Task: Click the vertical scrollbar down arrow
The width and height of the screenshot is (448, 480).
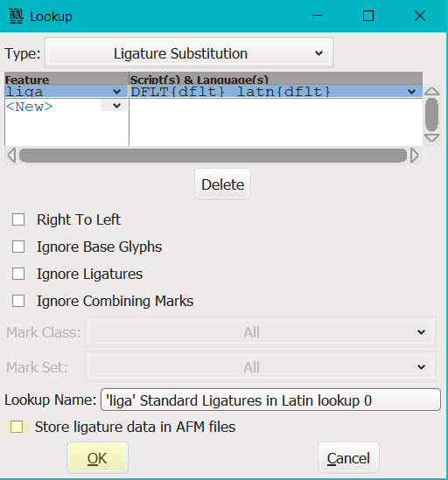Action: [431, 138]
